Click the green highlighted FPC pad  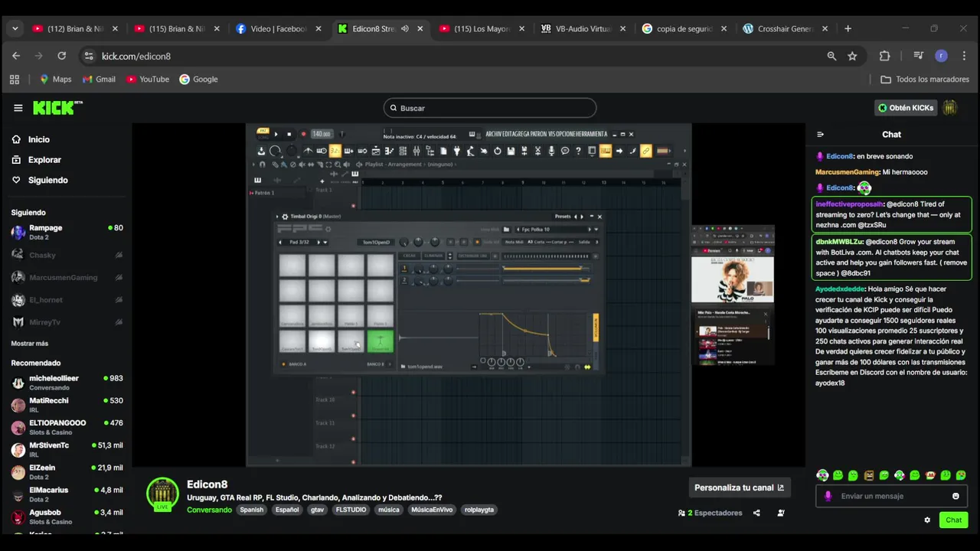coord(381,341)
